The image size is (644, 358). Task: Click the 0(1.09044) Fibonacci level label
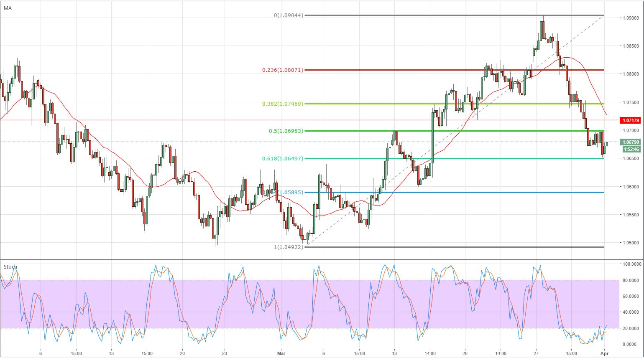pos(289,15)
